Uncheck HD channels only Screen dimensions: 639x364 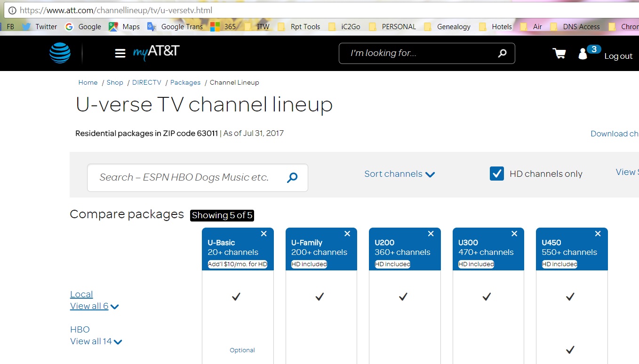(497, 174)
